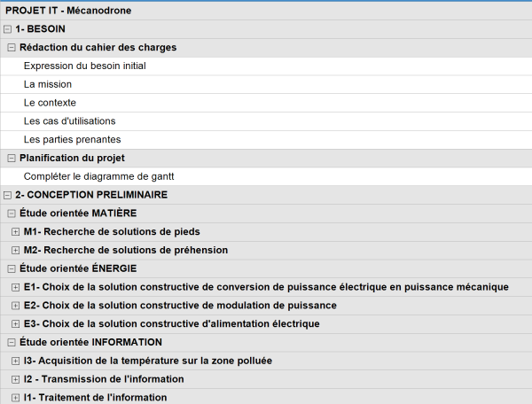Select Les cas d'utilisations task
This screenshot has width=532, height=404.
(x=266, y=121)
